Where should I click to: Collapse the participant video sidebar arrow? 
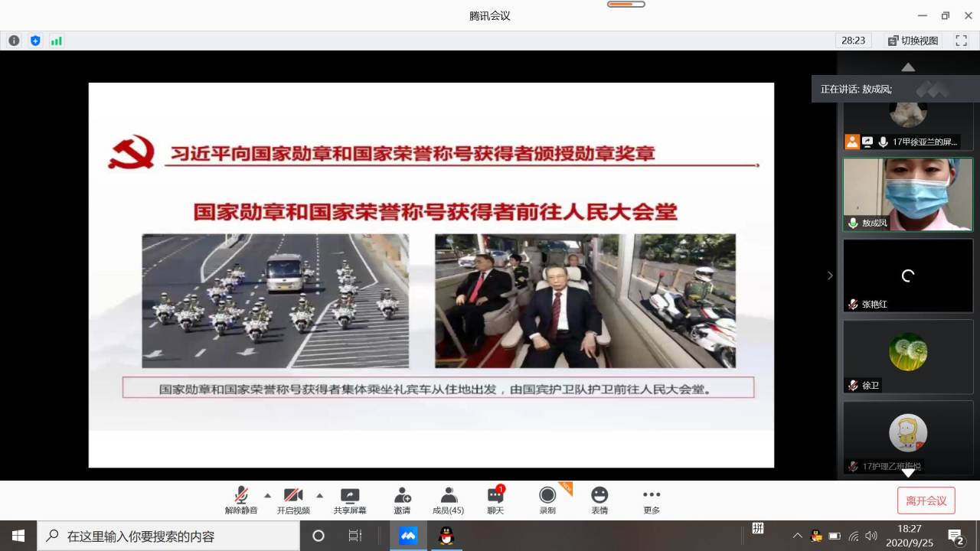click(x=830, y=275)
